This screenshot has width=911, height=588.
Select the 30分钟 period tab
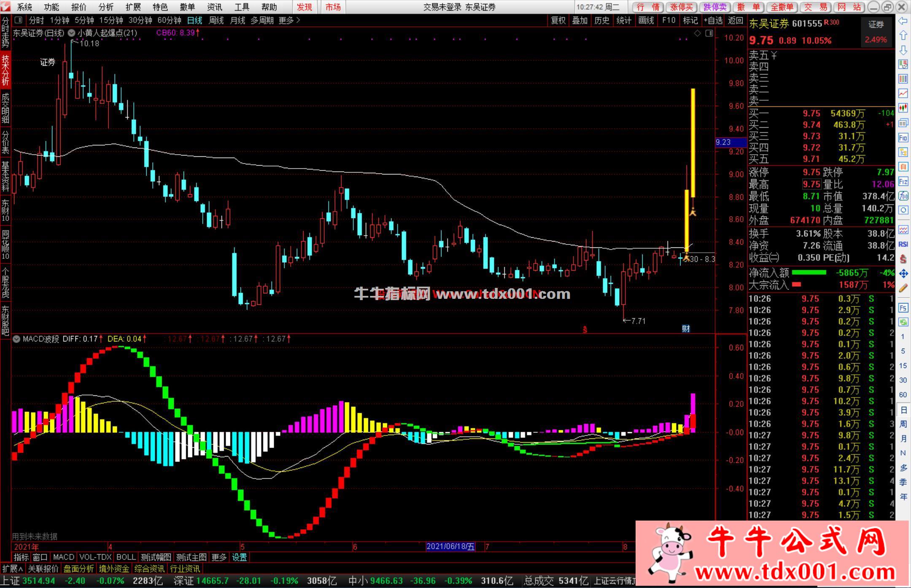click(x=140, y=20)
